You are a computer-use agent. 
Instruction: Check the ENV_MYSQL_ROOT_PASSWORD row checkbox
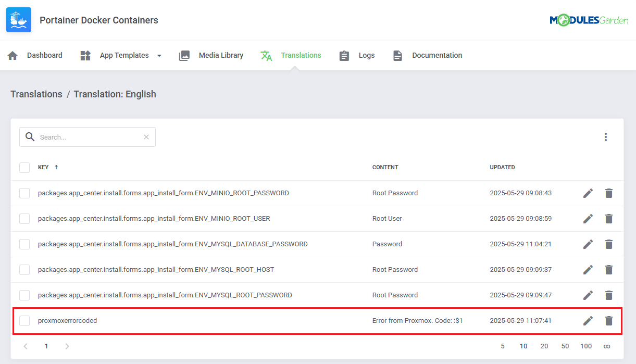tap(24, 295)
